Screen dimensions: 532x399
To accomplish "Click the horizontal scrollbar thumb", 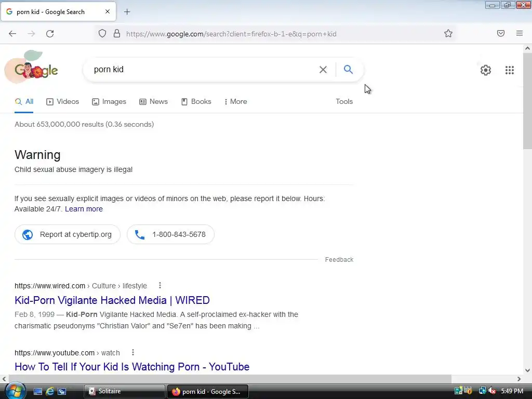I will 230,379.
